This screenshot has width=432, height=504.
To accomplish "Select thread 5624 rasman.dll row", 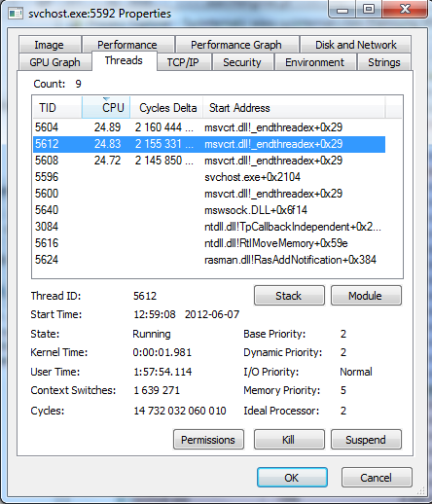I will 209,260.
